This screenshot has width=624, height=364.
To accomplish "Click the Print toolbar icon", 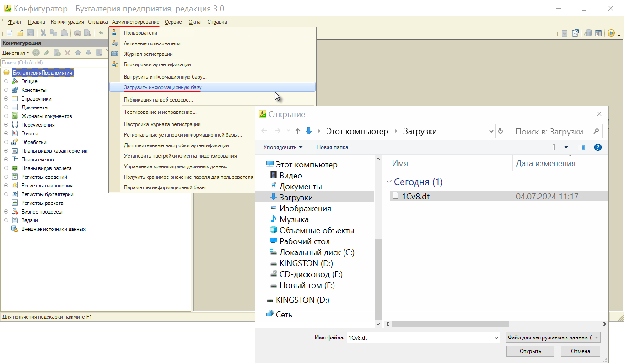I will tap(77, 33).
